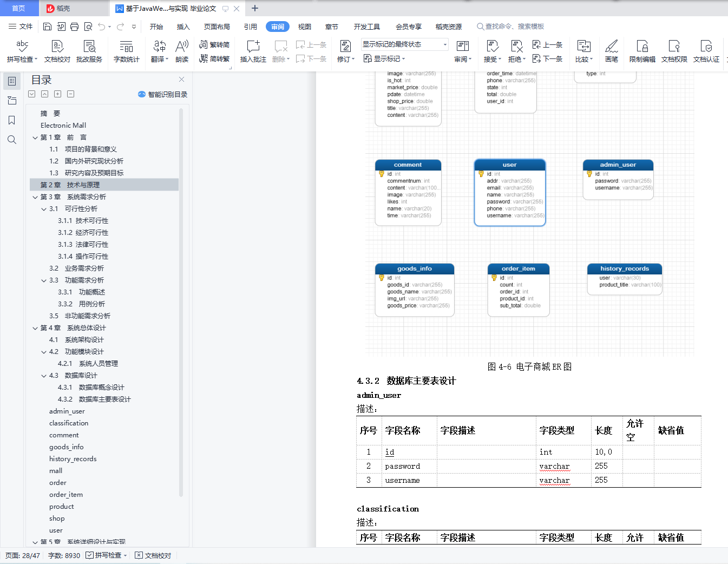Open the outline panel icon in the sidebar

pos(12,81)
